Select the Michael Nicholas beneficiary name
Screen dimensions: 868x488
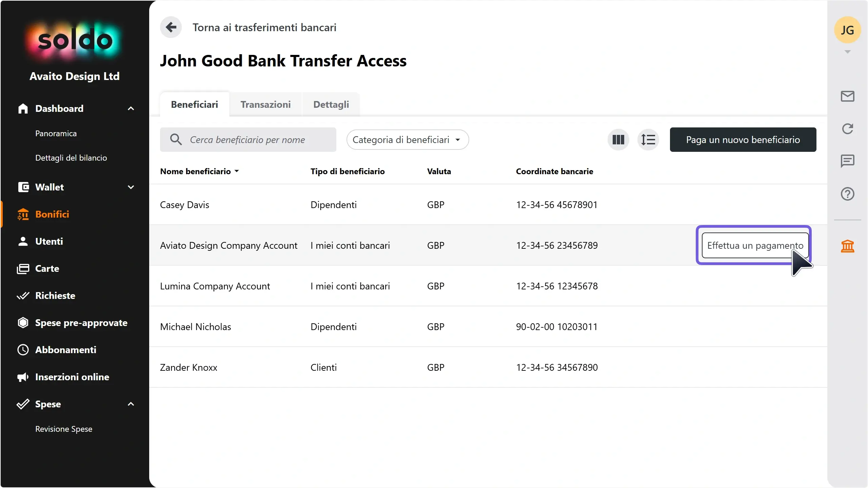pos(195,327)
